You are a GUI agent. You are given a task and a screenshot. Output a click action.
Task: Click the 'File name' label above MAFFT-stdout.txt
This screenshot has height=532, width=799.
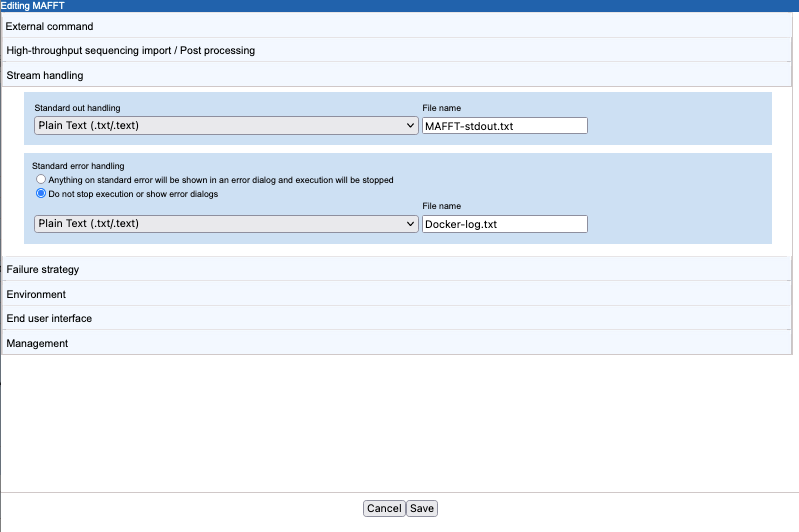(441, 108)
